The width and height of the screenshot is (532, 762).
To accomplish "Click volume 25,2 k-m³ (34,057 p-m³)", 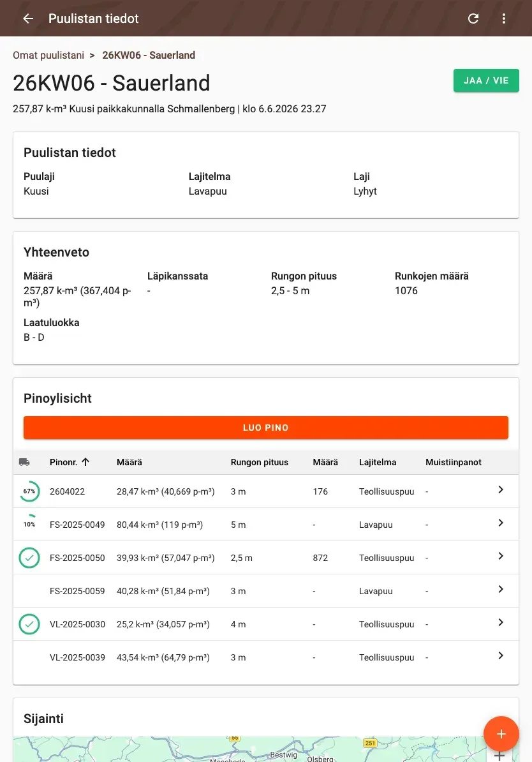I will point(163,624).
